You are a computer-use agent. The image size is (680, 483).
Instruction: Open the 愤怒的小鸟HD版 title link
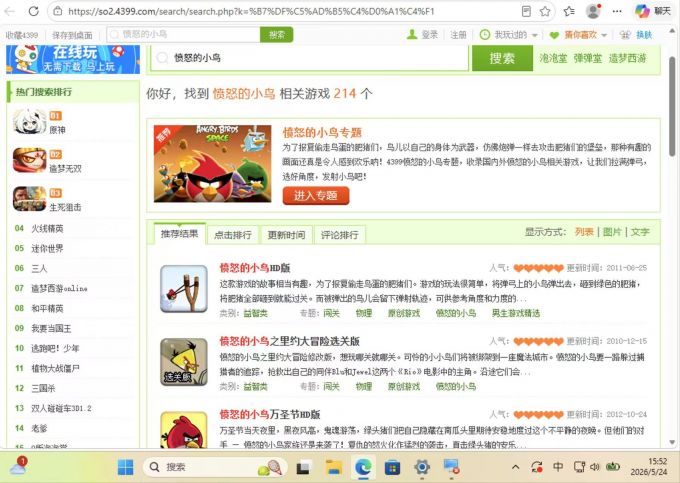[x=255, y=268]
